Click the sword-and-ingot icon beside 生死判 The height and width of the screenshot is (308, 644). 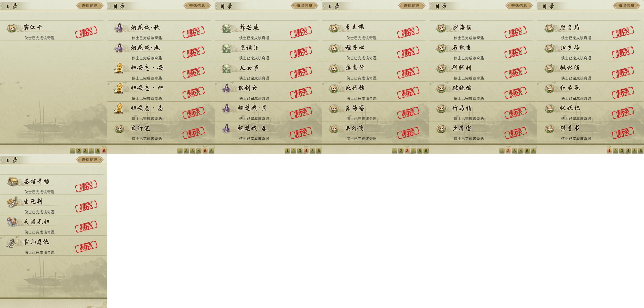pyautogui.click(x=13, y=202)
